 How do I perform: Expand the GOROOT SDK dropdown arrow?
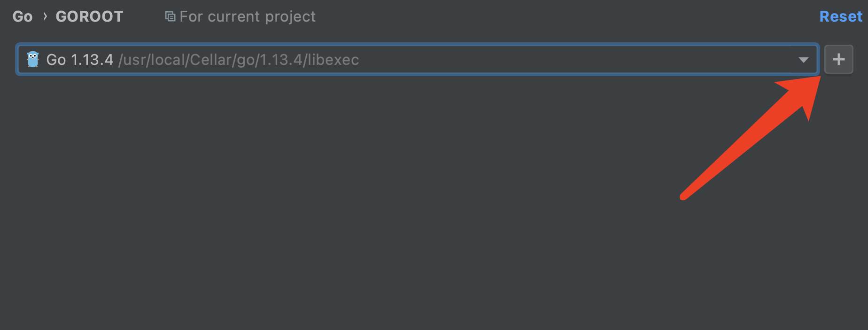coord(803,60)
